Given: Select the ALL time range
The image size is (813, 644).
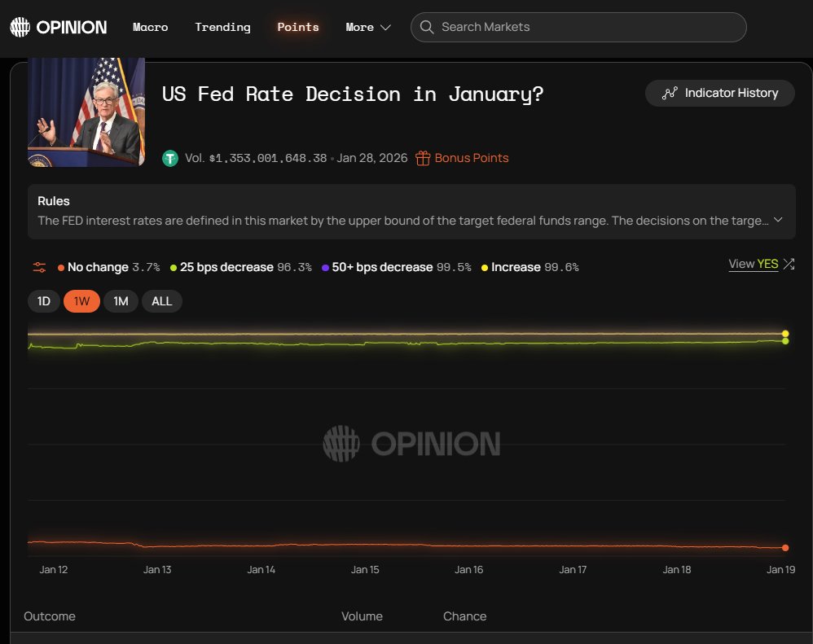Looking at the screenshot, I should pos(162,301).
